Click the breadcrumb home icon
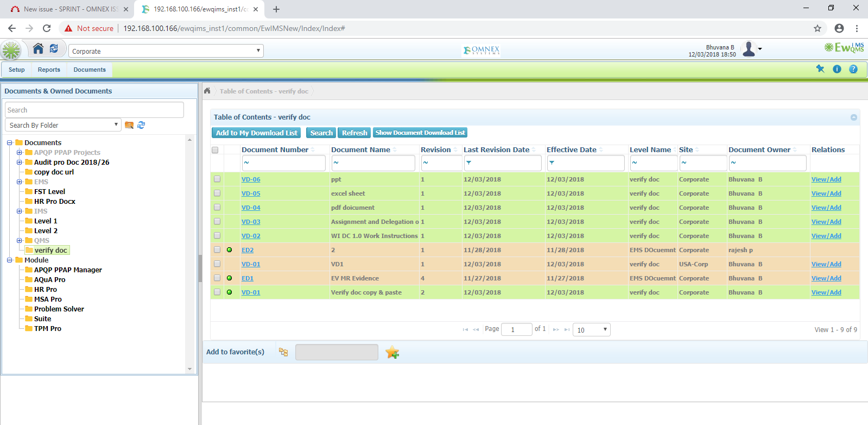This screenshot has width=868, height=425. click(x=207, y=91)
